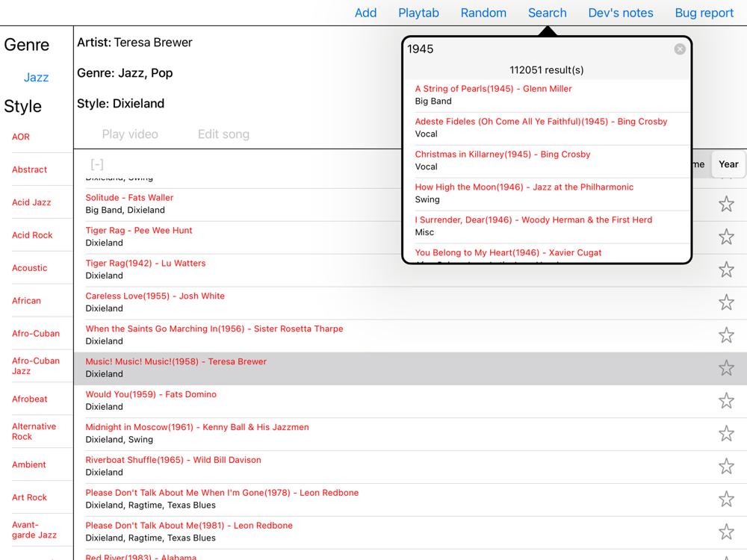Star Please Don't Talk About Me(1981)
This screenshot has width=747, height=560.
click(726, 532)
